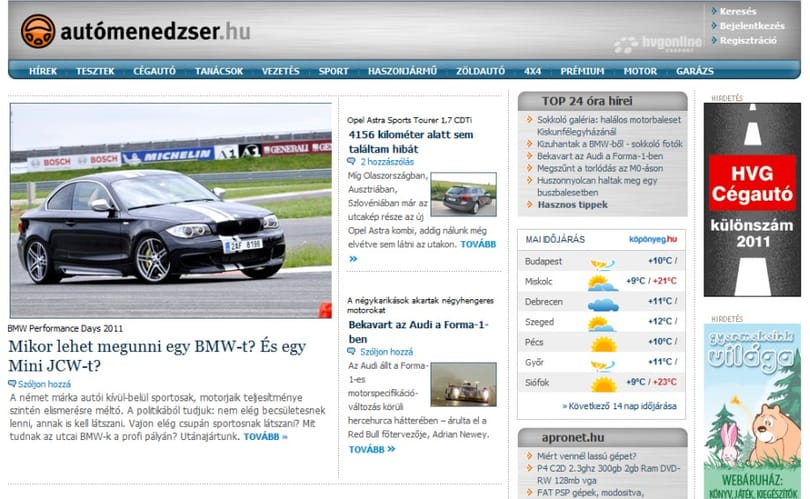
Task: Click TOVÁBB after the Opel Astra summary
Action: [x=478, y=244]
